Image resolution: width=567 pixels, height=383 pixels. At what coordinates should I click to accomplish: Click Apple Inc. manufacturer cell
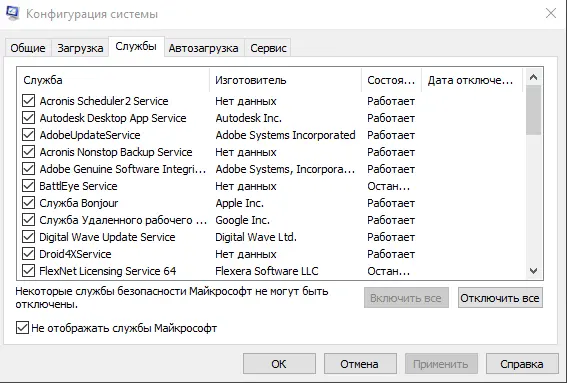click(239, 203)
